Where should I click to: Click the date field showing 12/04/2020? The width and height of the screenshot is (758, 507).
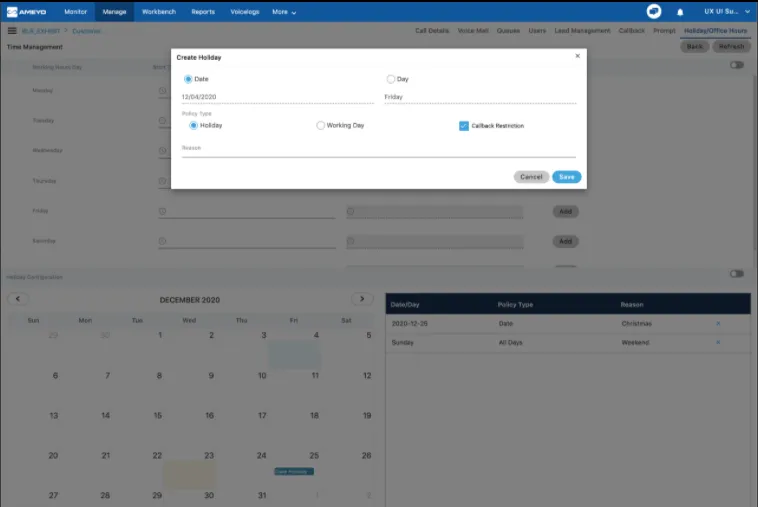(277, 97)
